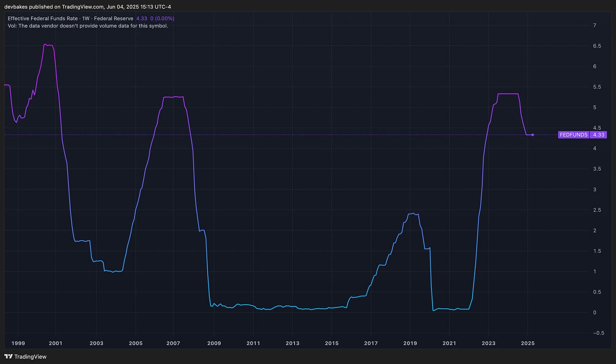The height and width of the screenshot is (364, 616).
Task: Click the 2019 label on time axis
Action: coord(410,343)
